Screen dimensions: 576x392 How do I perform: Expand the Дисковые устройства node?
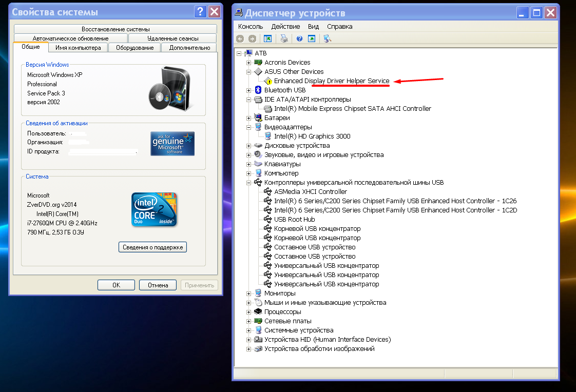248,146
